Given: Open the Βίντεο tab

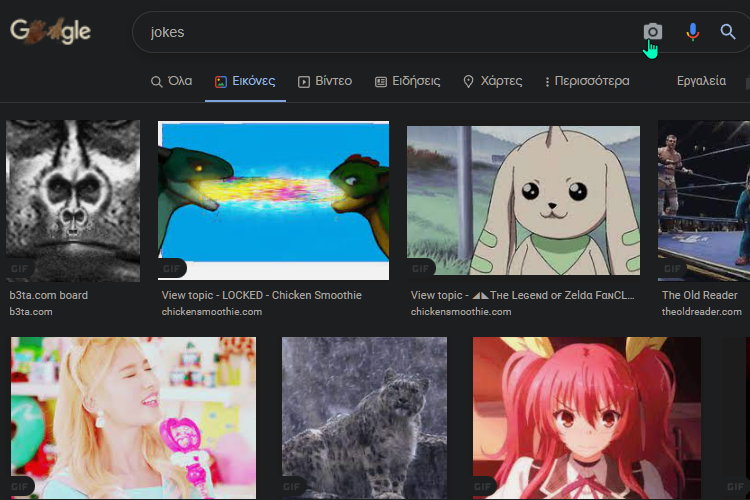Looking at the screenshot, I should tap(325, 81).
